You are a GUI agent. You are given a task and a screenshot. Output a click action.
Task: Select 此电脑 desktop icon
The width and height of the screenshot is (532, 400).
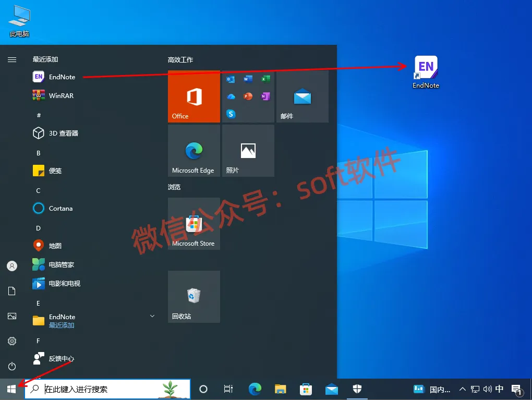pyautogui.click(x=19, y=21)
